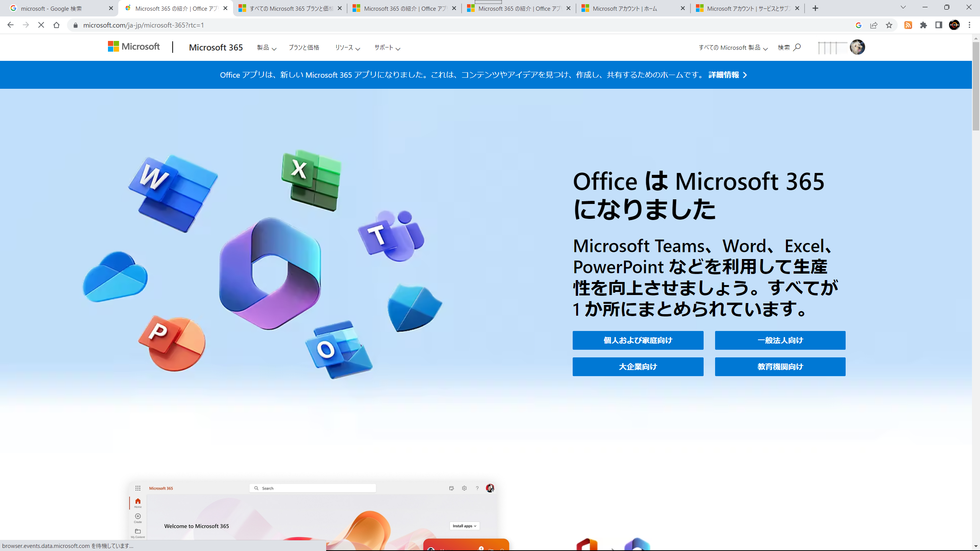Stop page loading with X button
Viewport: 980px width, 551px height.
click(x=41, y=25)
